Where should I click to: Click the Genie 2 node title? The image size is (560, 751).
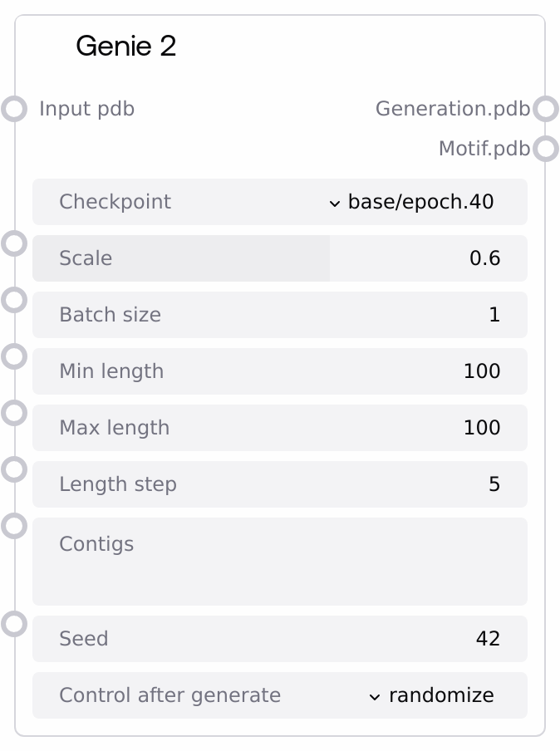pos(126,47)
